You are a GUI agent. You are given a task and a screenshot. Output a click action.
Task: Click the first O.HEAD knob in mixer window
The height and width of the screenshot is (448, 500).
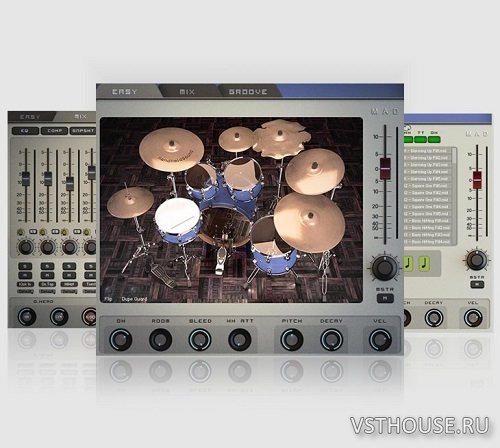point(27,316)
